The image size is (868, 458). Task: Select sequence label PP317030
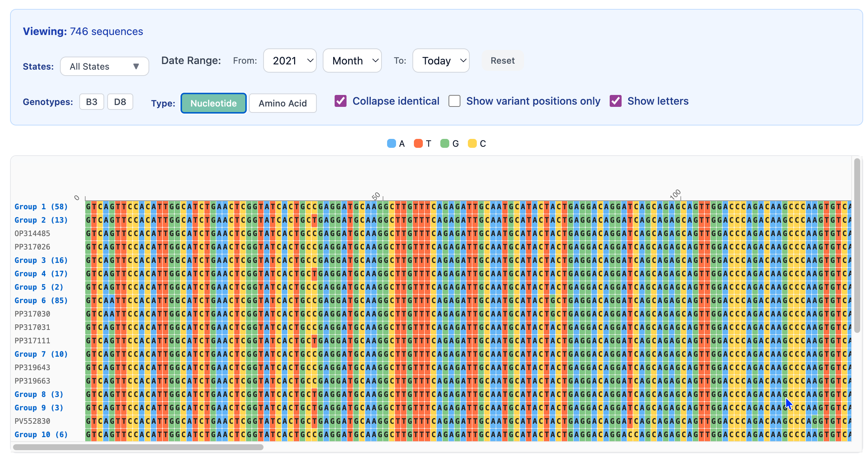32,314
